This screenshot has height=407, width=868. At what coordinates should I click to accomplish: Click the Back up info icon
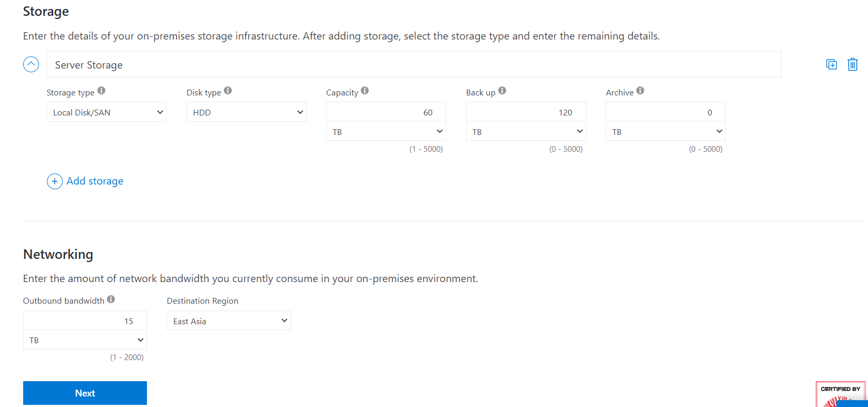(x=502, y=91)
